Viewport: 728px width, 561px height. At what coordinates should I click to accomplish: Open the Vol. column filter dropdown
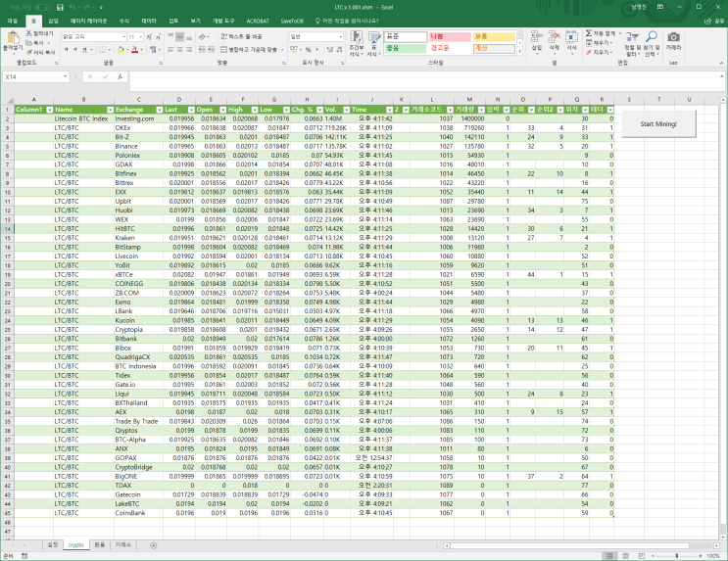346,110
